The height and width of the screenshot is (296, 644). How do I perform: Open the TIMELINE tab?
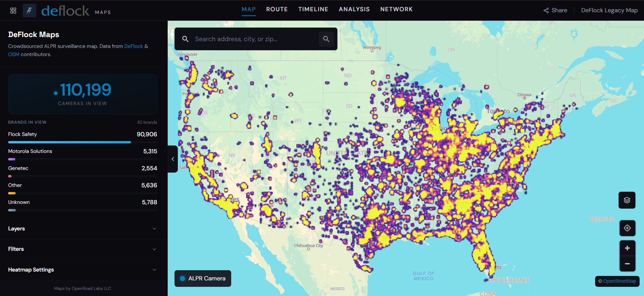(x=313, y=9)
